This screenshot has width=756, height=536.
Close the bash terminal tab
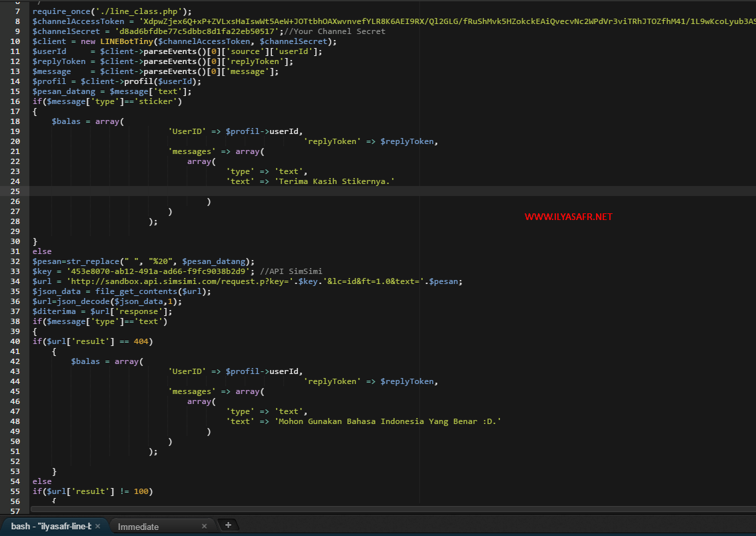point(97,526)
